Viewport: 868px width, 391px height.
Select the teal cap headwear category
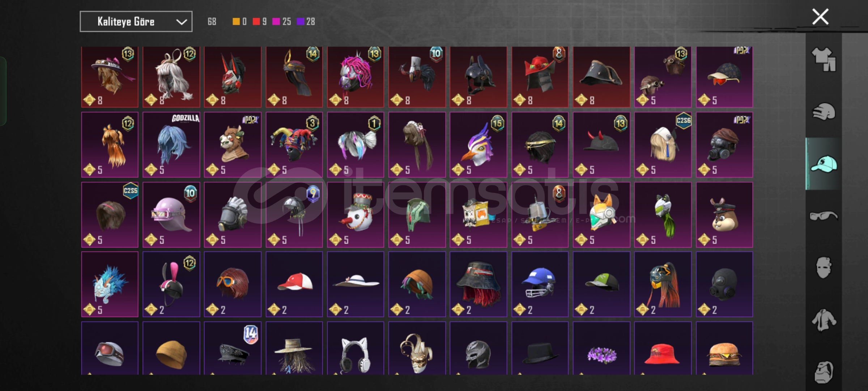(824, 164)
